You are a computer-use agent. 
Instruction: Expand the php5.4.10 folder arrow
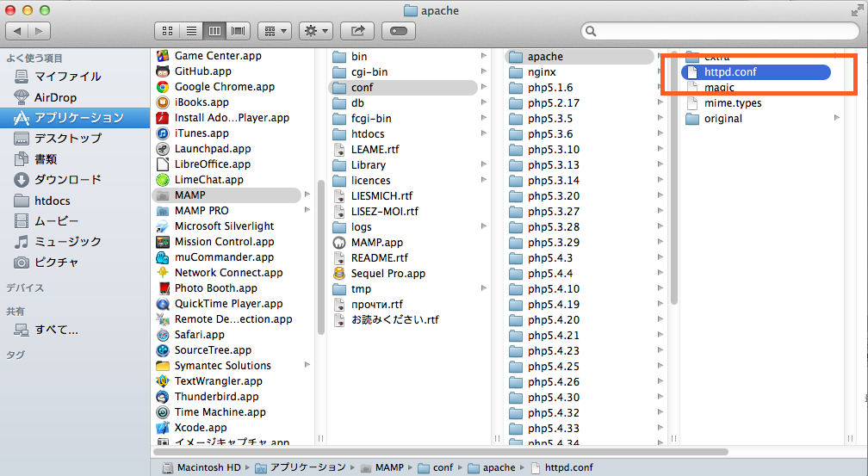point(660,289)
